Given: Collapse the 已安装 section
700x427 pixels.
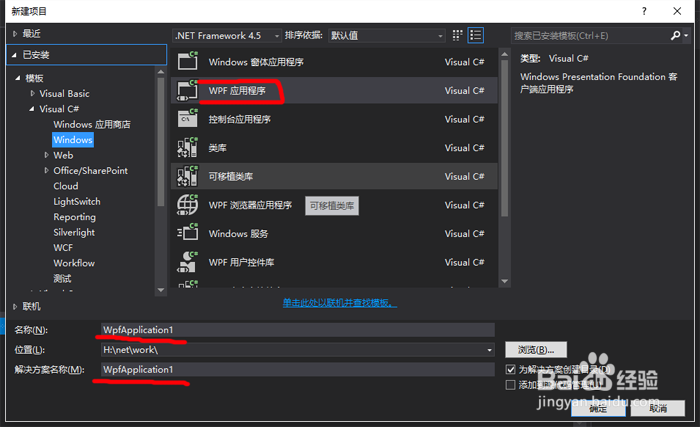Looking at the screenshot, I should (x=14, y=55).
